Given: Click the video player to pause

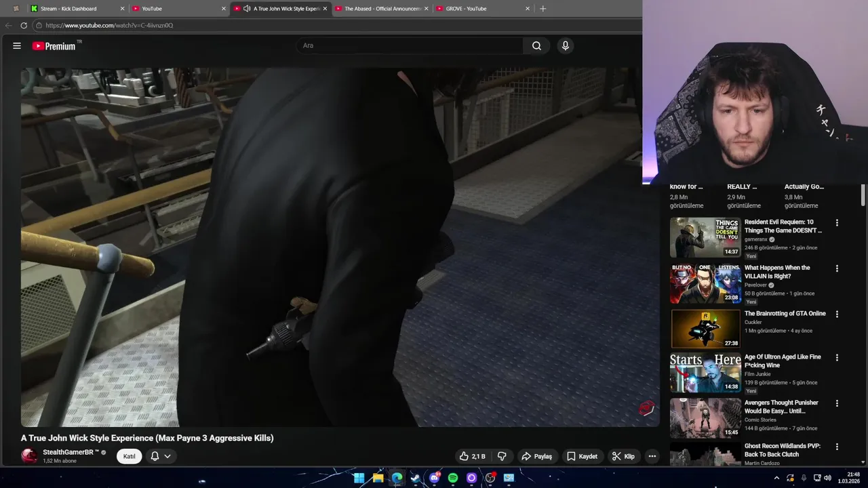Looking at the screenshot, I should [x=340, y=247].
